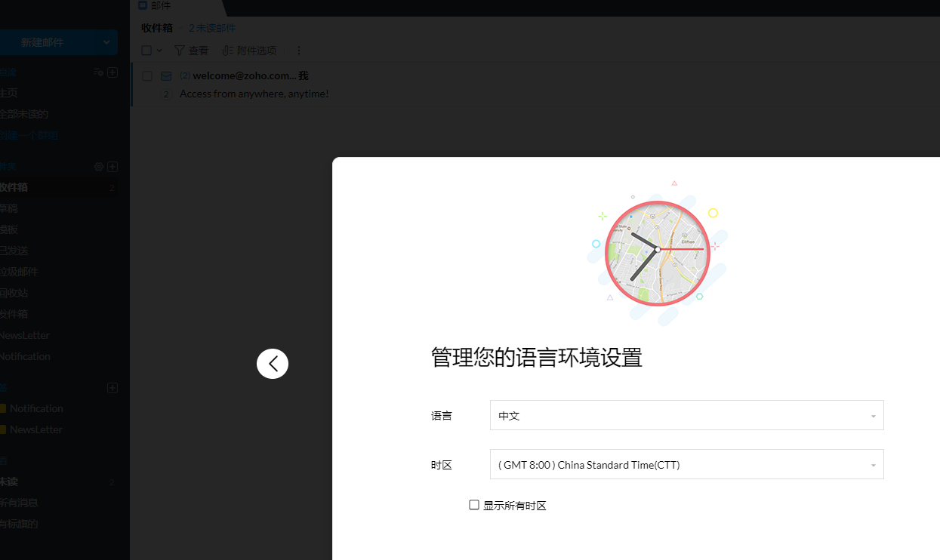
Task: Open the 收件箱 folder in sidebar
Action: 60,187
